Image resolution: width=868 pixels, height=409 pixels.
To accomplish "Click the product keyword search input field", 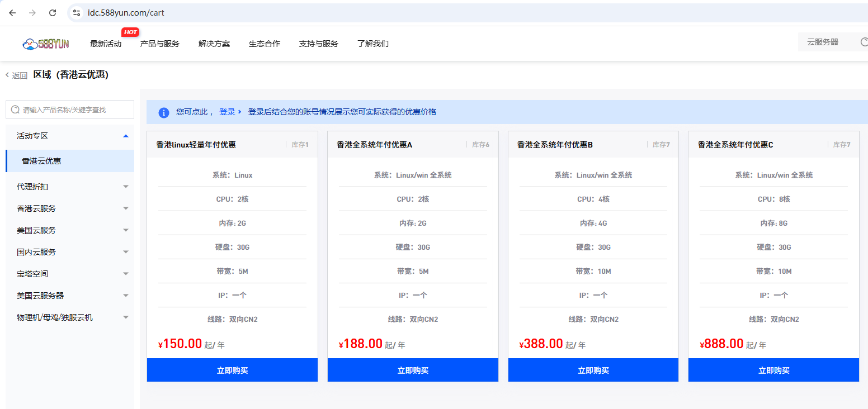I will pos(73,110).
